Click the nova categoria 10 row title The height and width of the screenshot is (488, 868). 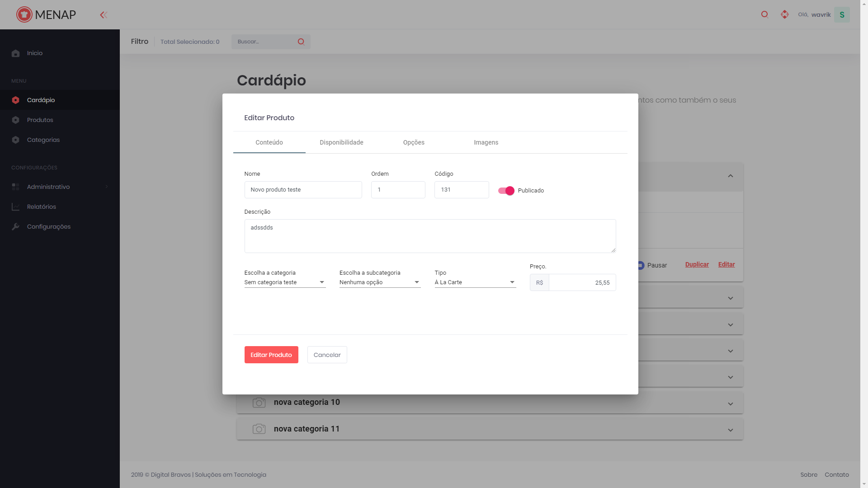click(307, 402)
